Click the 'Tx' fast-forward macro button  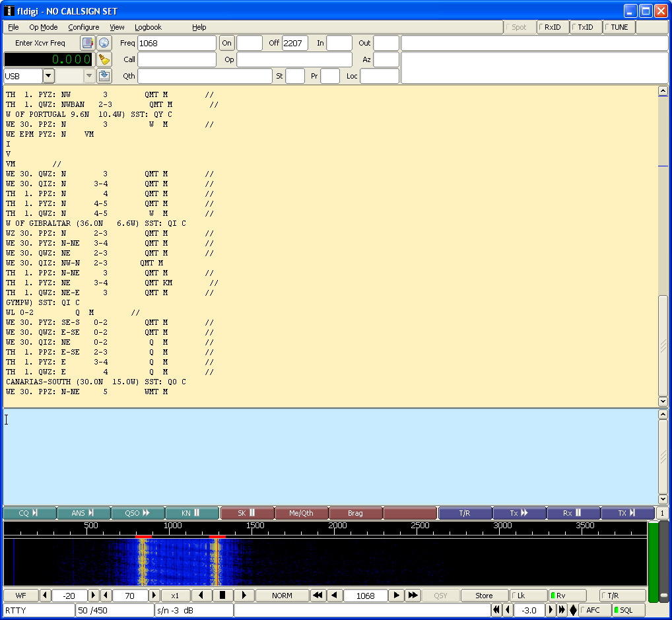(520, 513)
